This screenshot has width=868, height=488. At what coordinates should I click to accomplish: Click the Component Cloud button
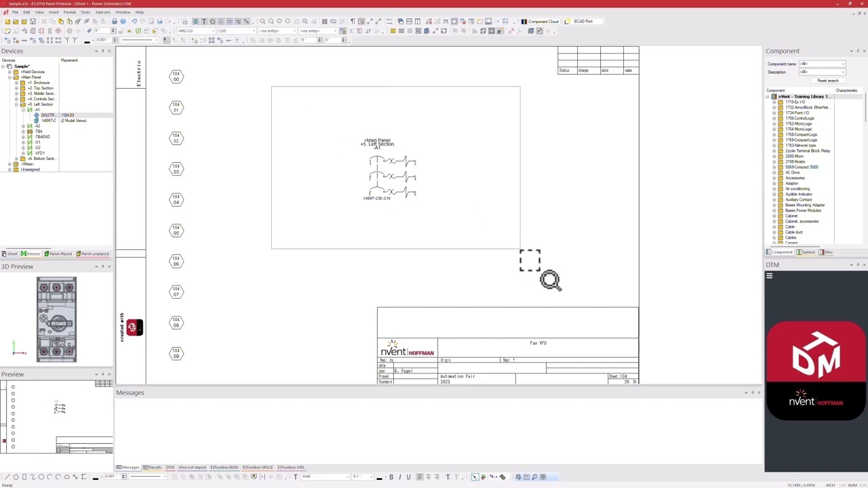click(540, 21)
